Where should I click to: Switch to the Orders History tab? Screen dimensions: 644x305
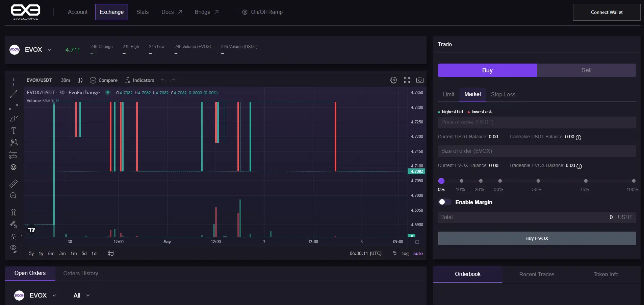click(81, 273)
